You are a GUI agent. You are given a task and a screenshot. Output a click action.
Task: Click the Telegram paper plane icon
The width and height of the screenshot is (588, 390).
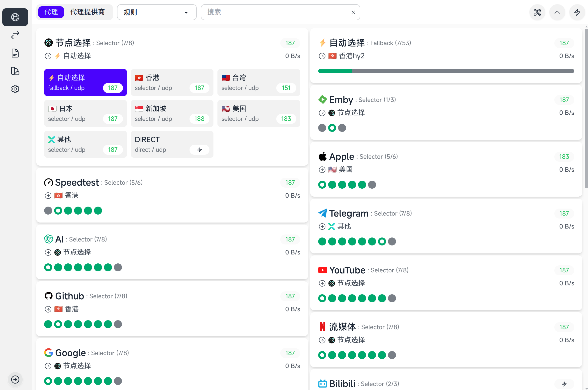click(323, 213)
